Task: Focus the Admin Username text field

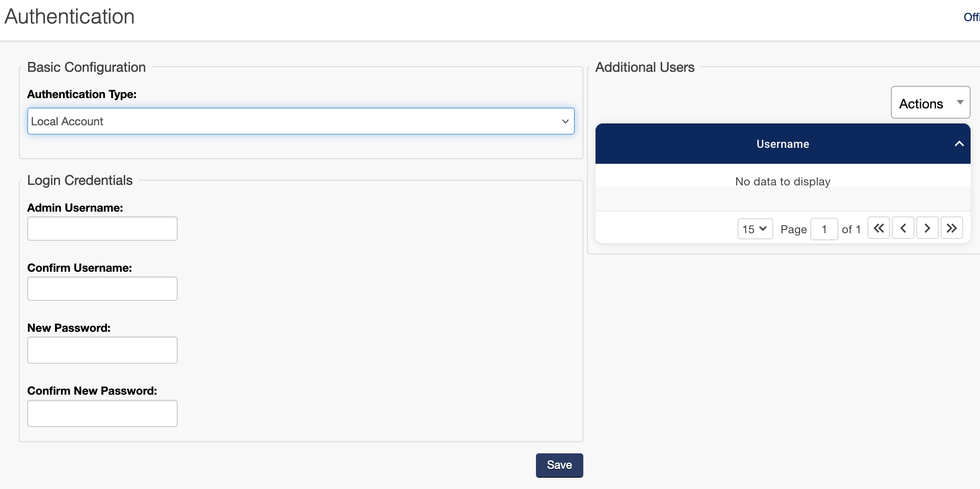Action: pyautogui.click(x=102, y=229)
